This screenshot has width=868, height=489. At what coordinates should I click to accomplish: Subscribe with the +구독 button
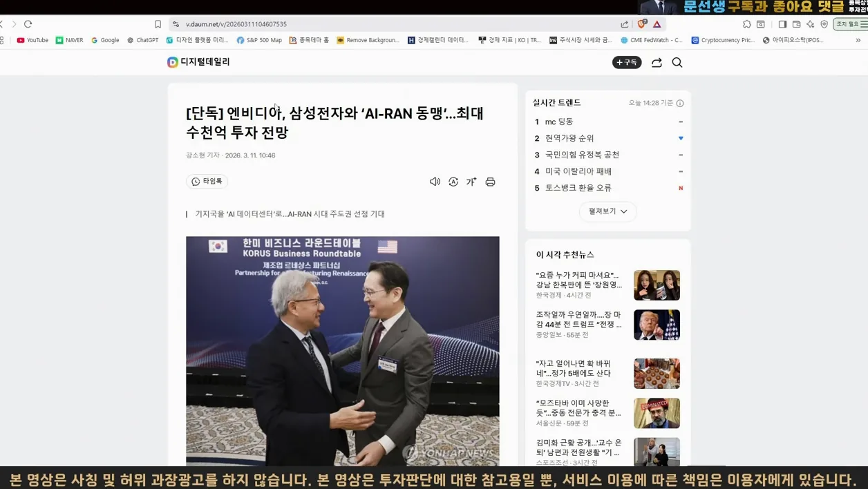pyautogui.click(x=627, y=62)
